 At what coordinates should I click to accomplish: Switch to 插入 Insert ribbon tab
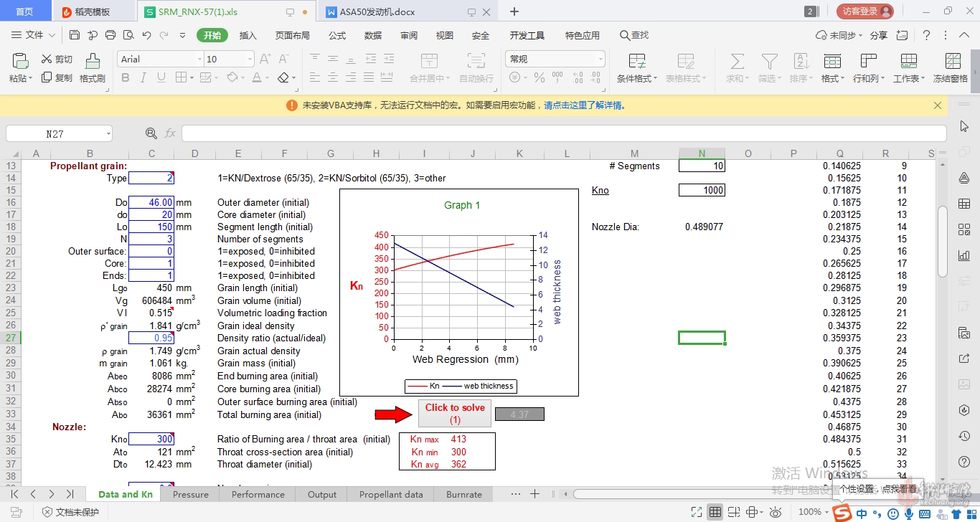(248, 35)
